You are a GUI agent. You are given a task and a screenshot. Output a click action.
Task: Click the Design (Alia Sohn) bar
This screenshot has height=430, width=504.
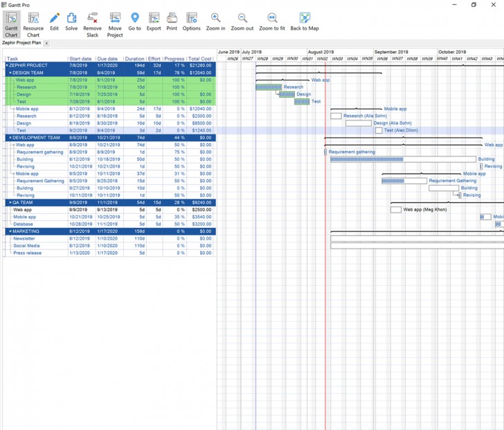pyautogui.click(x=359, y=123)
